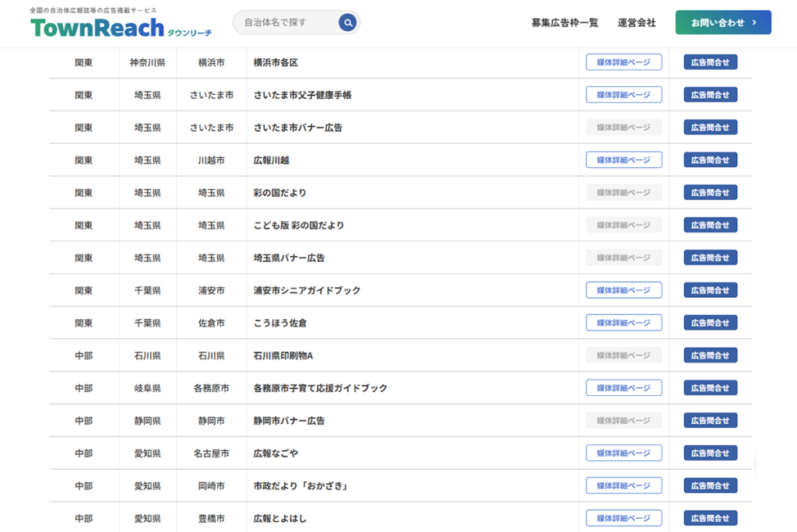Select the 広報とよはし media name
Screen dimensions: 797x532
[280, 518]
